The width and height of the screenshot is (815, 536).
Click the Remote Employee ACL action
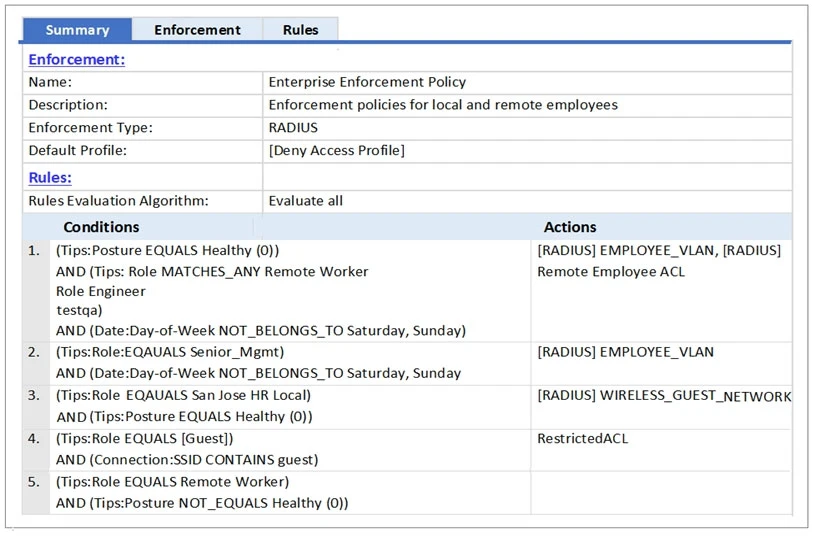pyautogui.click(x=611, y=272)
